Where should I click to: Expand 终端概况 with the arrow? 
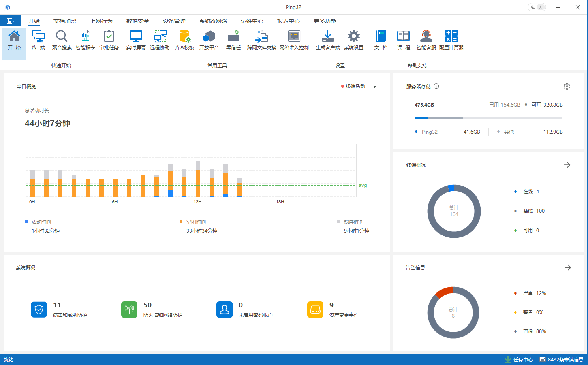[x=567, y=165]
